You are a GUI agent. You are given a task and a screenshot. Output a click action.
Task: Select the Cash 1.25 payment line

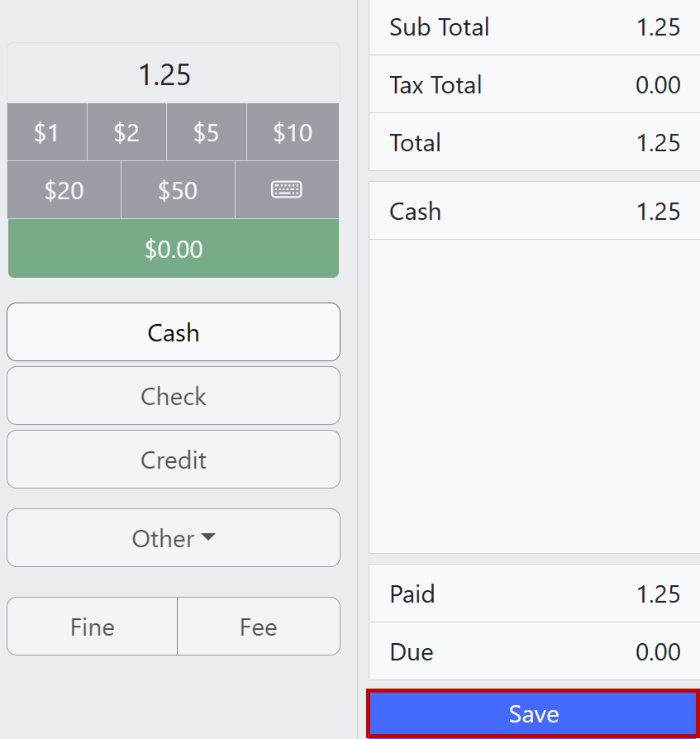click(x=534, y=212)
